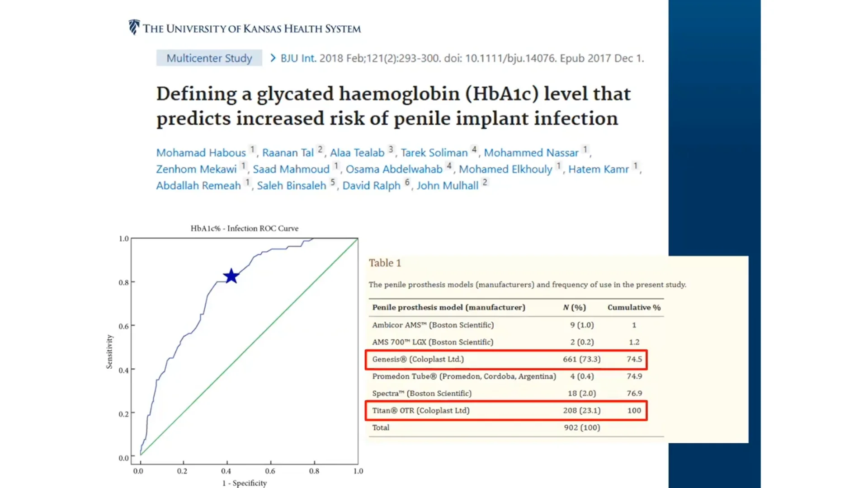Open author John Mulhall link

[448, 186]
